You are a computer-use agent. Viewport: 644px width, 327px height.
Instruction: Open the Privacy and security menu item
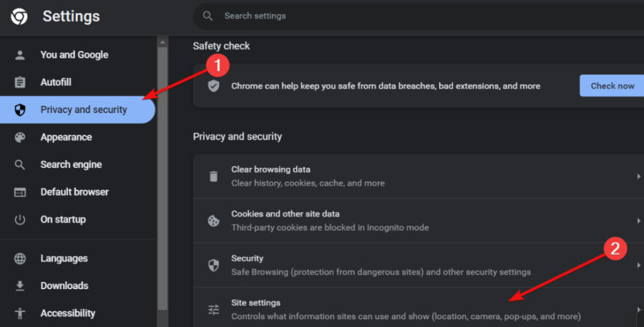pos(83,110)
